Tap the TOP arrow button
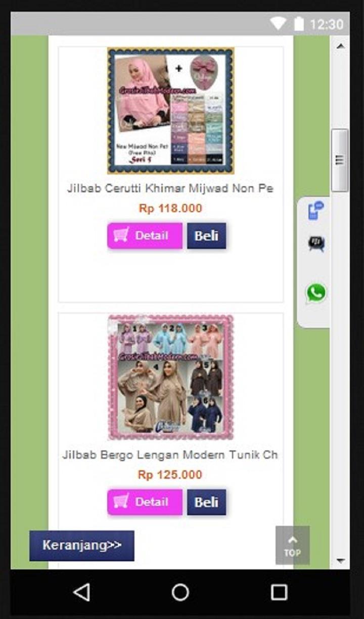 292,545
